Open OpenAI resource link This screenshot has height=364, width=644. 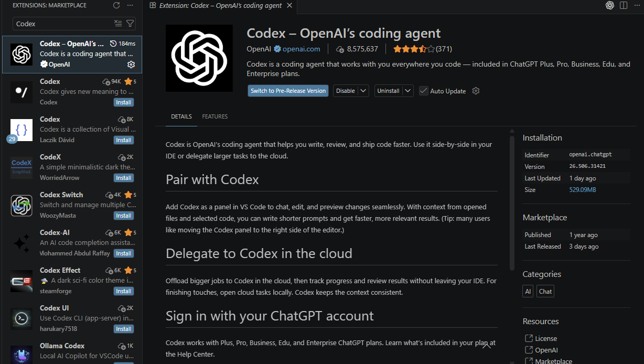pos(546,350)
